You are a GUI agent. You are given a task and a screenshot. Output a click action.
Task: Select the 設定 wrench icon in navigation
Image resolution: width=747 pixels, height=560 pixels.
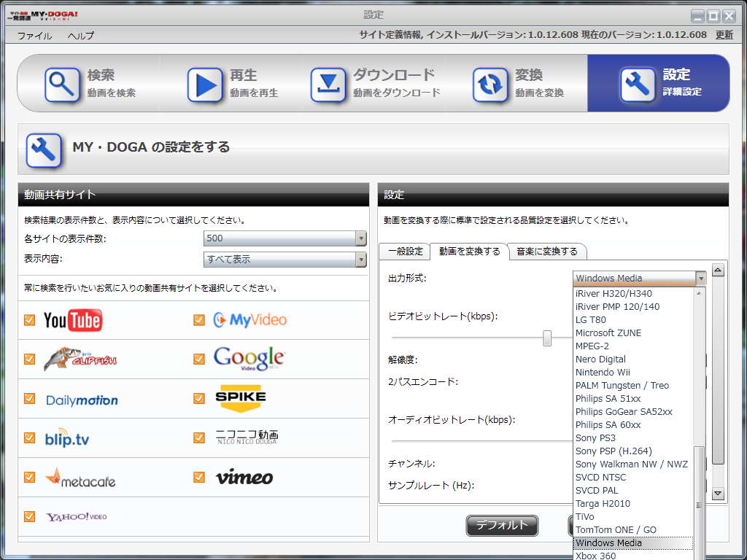pyautogui.click(x=638, y=85)
